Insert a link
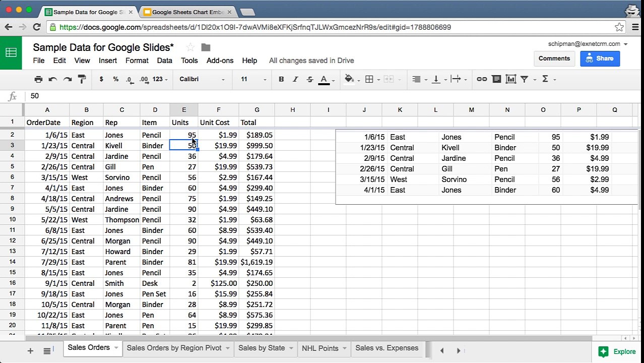Screen dimensions: 644x363 482,79
